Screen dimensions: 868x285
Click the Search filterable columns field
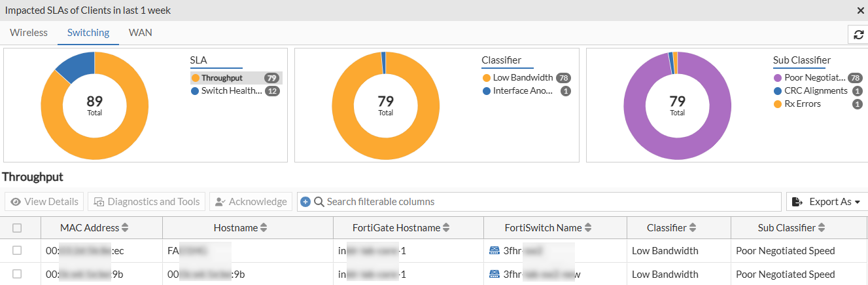[x=549, y=202]
